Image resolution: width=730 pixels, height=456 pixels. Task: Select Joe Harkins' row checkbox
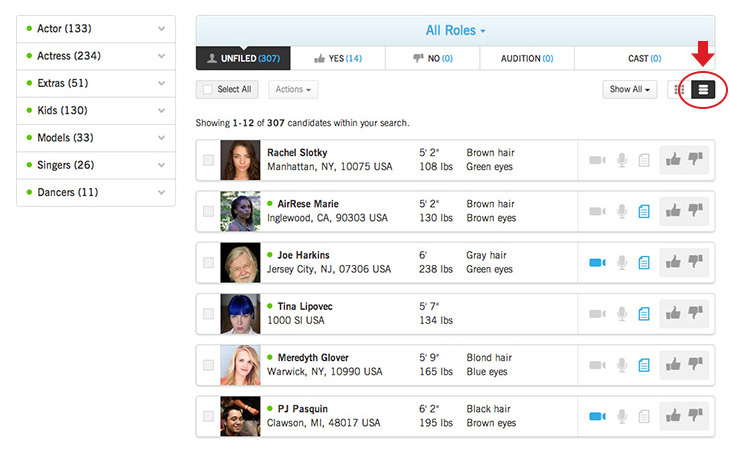(208, 263)
